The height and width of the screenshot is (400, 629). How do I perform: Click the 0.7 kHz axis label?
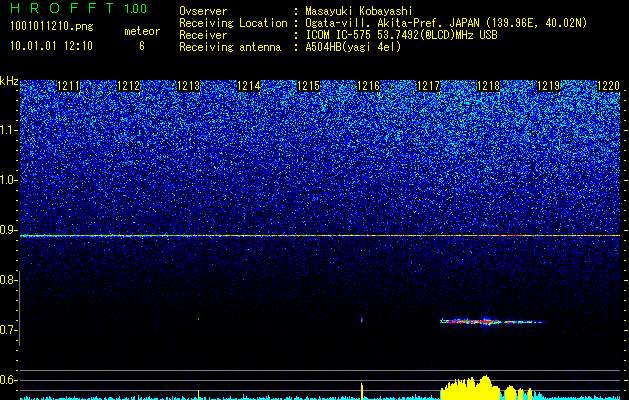9,330
